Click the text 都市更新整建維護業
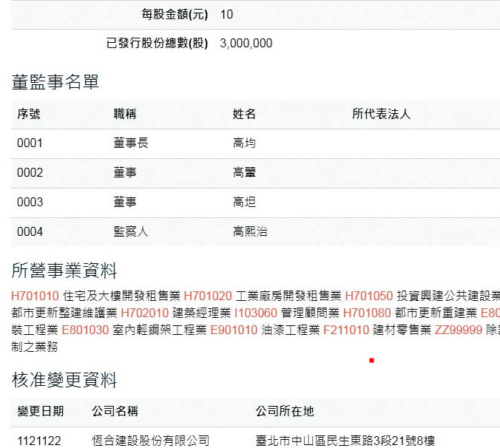The image size is (500, 448). [x=64, y=313]
